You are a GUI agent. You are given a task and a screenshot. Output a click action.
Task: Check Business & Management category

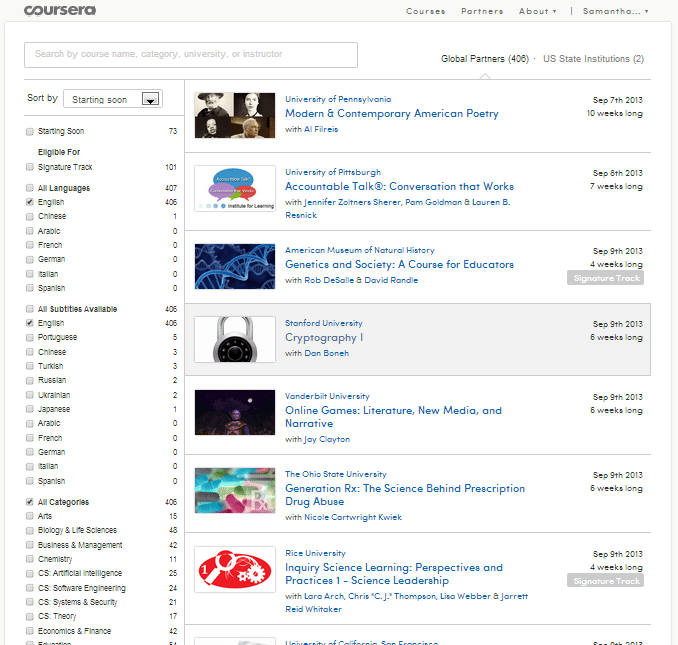29,545
